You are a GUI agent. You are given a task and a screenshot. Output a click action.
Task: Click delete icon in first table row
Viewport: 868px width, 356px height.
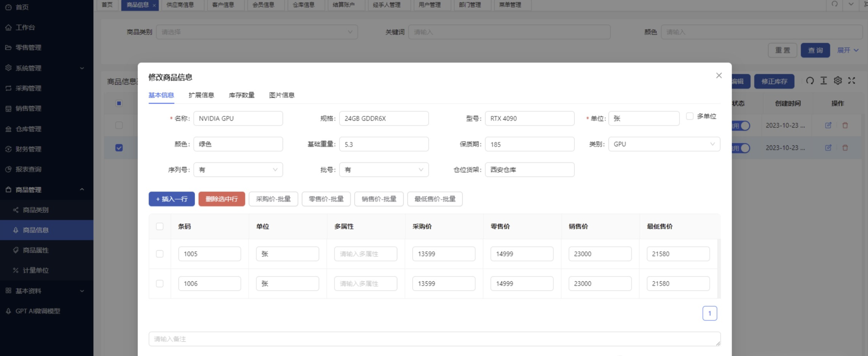[845, 125]
